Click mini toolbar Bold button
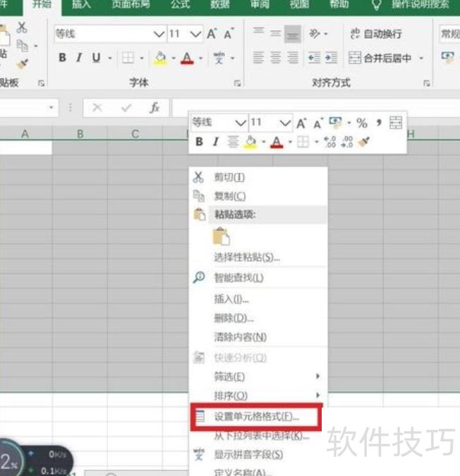Image resolution: width=460 pixels, height=476 pixels. point(199,142)
